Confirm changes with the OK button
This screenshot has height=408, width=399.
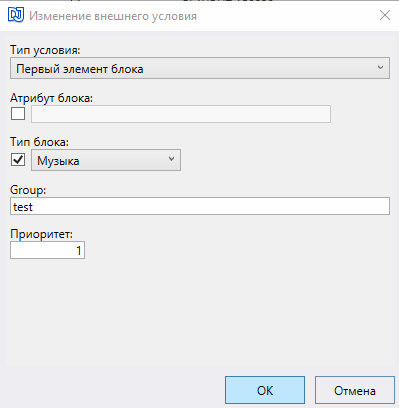click(265, 390)
